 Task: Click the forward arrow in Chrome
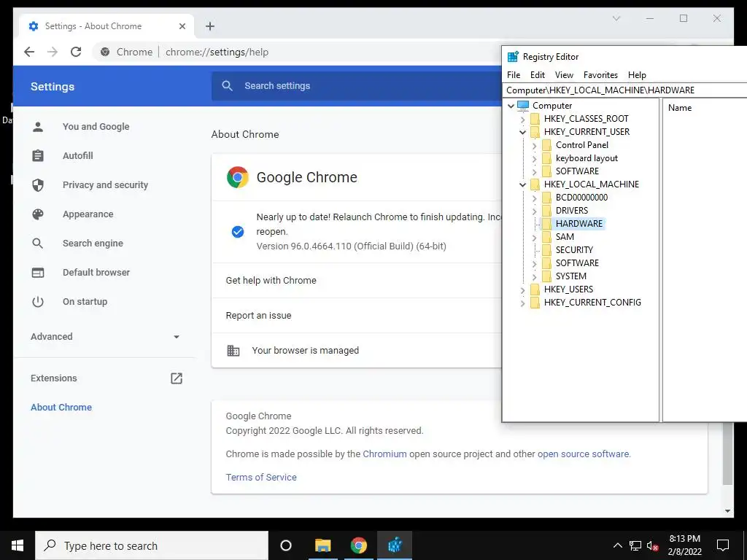(53, 52)
